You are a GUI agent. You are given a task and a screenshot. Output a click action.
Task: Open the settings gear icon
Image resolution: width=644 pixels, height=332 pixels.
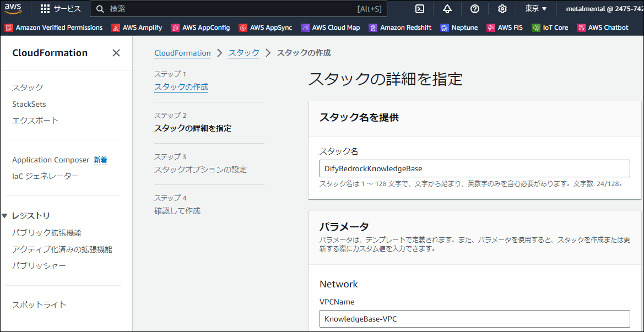502,9
